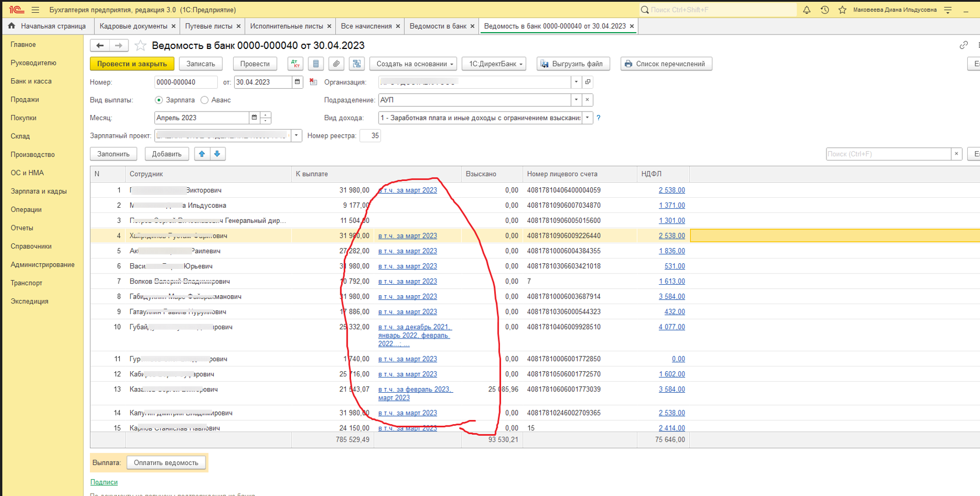Image resolution: width=980 pixels, height=496 pixels.
Task: Switch to Кадровые документы tab
Action: coord(133,26)
